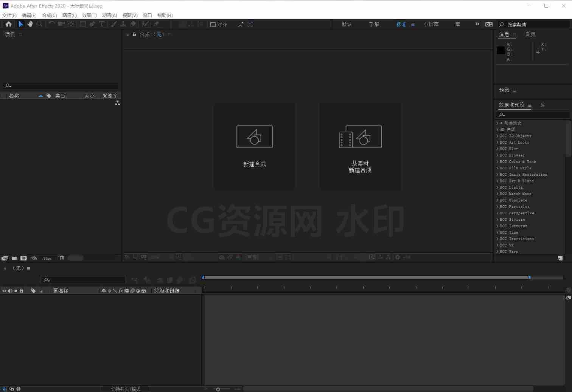Expand the 动画预设 animation presets folder
Viewport: 572px width, 392px height.
(497, 123)
